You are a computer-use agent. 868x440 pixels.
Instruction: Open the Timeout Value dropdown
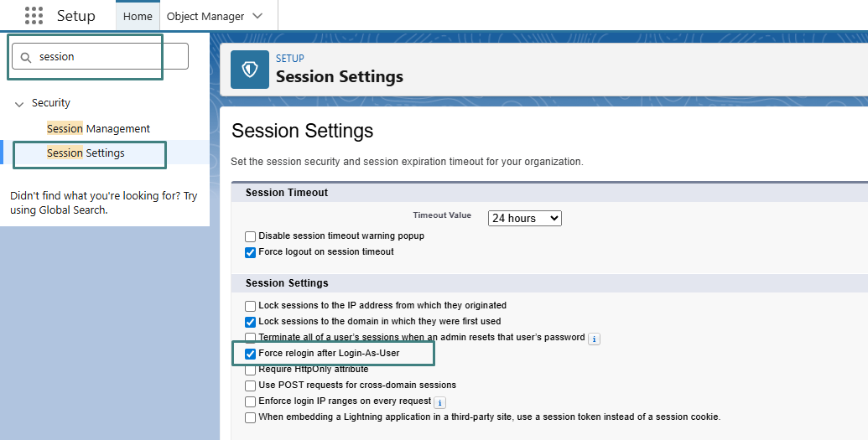[x=524, y=218]
